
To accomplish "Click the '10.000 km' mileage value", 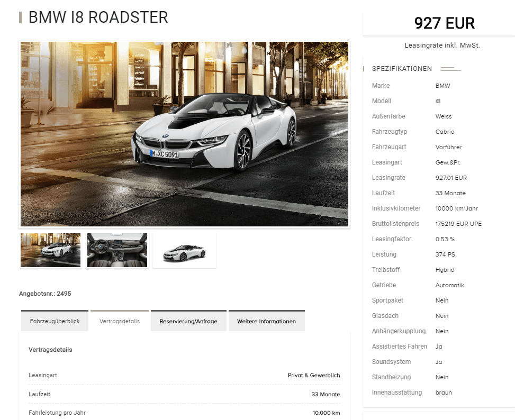I will 327,413.
